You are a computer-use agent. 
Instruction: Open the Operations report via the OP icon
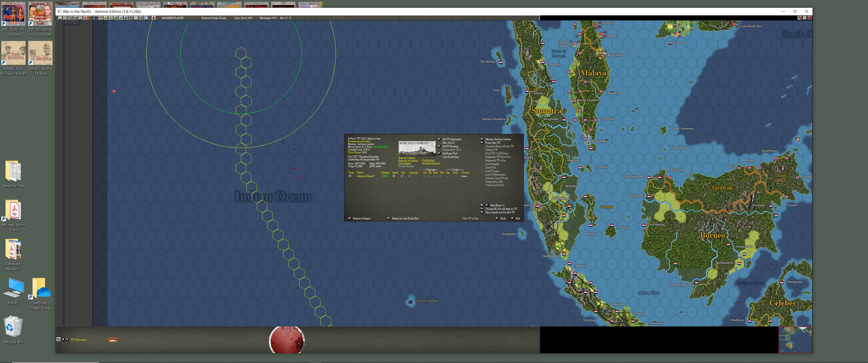tap(136, 17)
